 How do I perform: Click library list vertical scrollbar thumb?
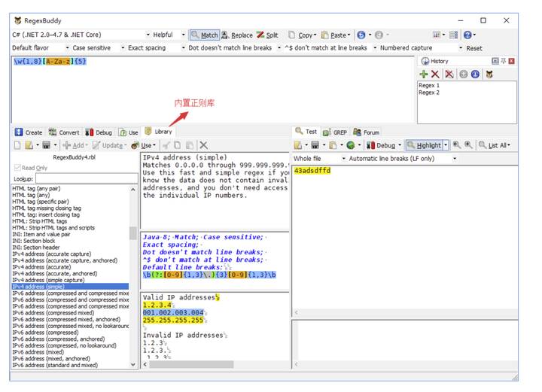[x=132, y=233]
